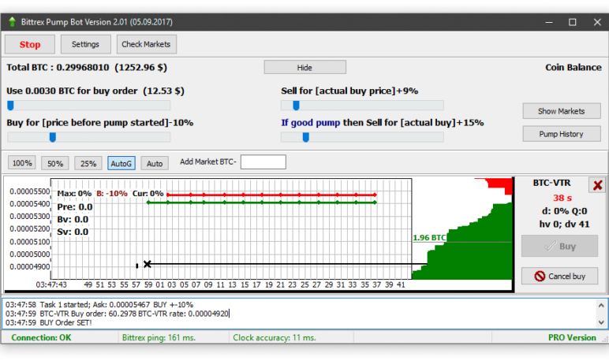609x364 pixels.
Task: Adjust the BTC buy order amount slider
Action: pyautogui.click(x=10, y=106)
